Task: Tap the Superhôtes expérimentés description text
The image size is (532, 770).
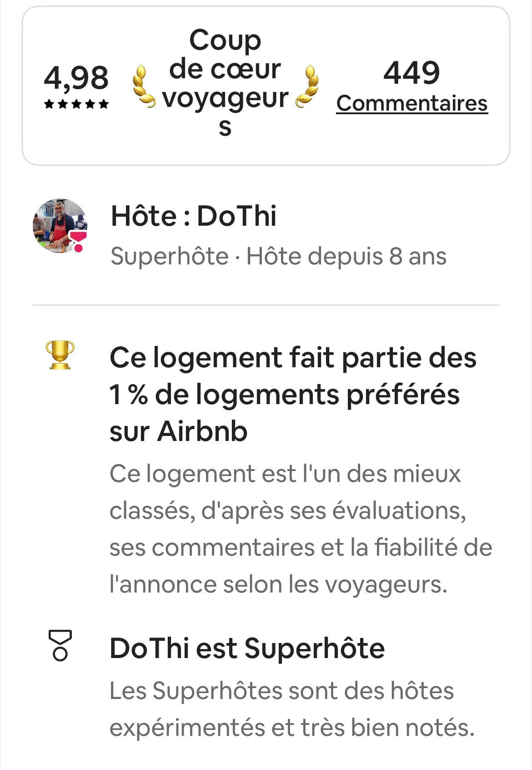Action: [x=292, y=709]
